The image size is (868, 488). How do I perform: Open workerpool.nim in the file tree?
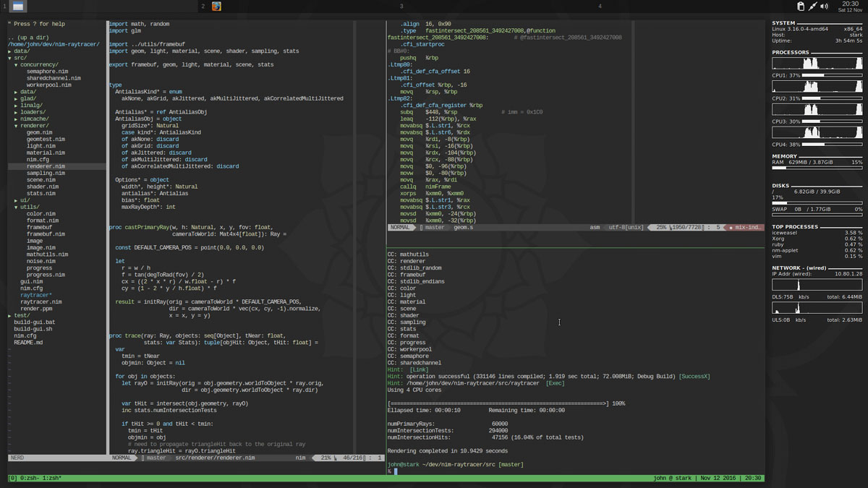click(x=48, y=85)
